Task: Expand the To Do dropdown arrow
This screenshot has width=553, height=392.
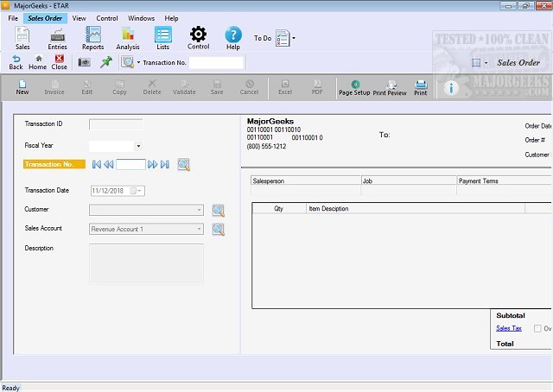Action: [294, 38]
